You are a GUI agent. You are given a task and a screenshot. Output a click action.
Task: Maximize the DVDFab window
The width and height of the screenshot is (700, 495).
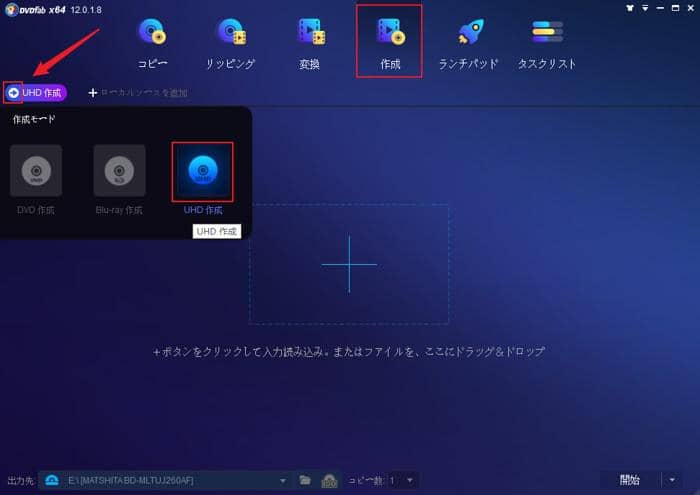(675, 8)
